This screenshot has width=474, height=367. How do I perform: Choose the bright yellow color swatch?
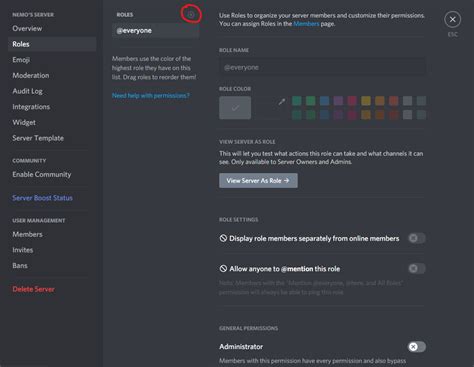(x=366, y=101)
